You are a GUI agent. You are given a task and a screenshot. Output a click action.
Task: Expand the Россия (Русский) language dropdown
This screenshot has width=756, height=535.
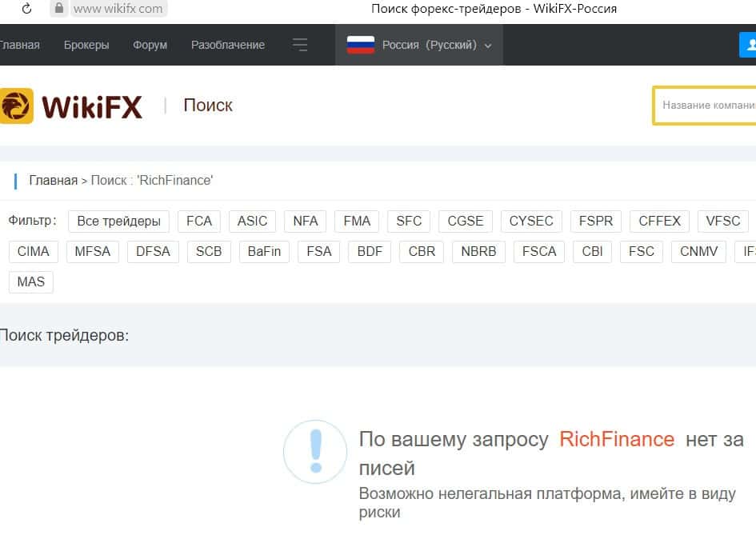tap(419, 45)
